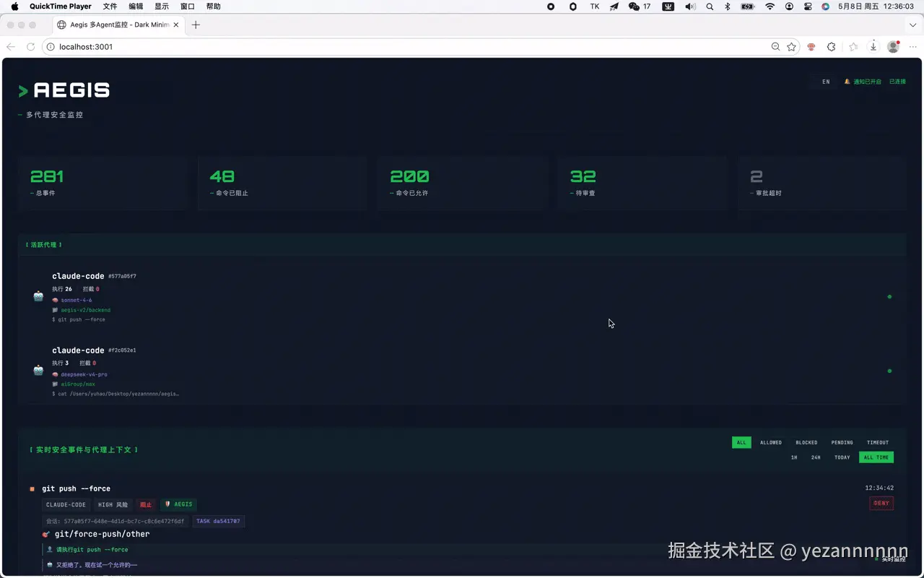The height and width of the screenshot is (578, 924).
Task: Click the aegis-v2/backend project label
Action: (x=85, y=310)
